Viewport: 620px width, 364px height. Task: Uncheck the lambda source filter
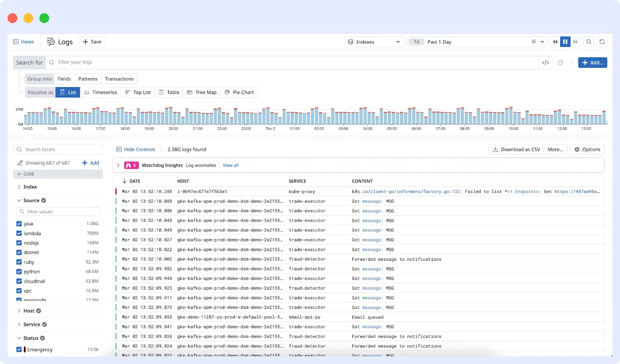pyautogui.click(x=19, y=233)
